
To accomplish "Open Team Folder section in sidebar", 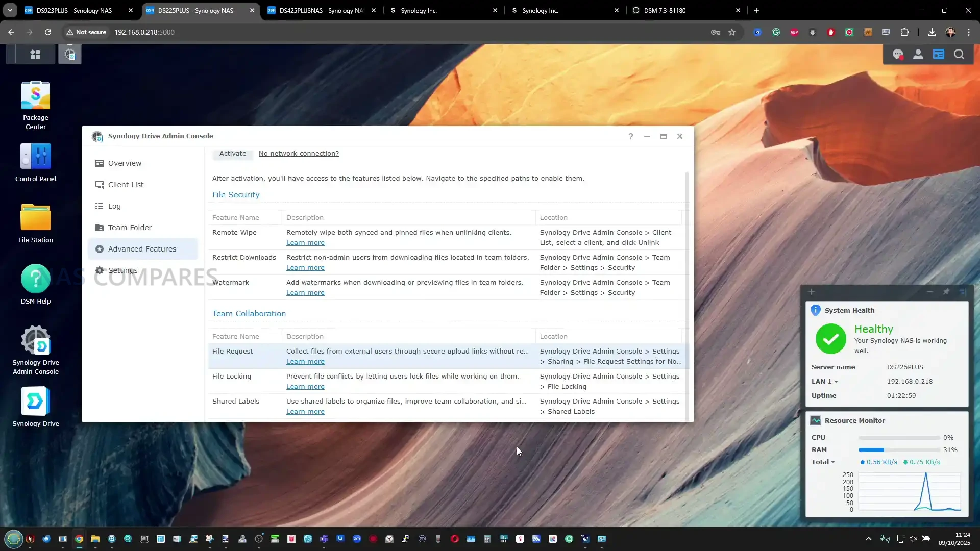I will click(130, 228).
